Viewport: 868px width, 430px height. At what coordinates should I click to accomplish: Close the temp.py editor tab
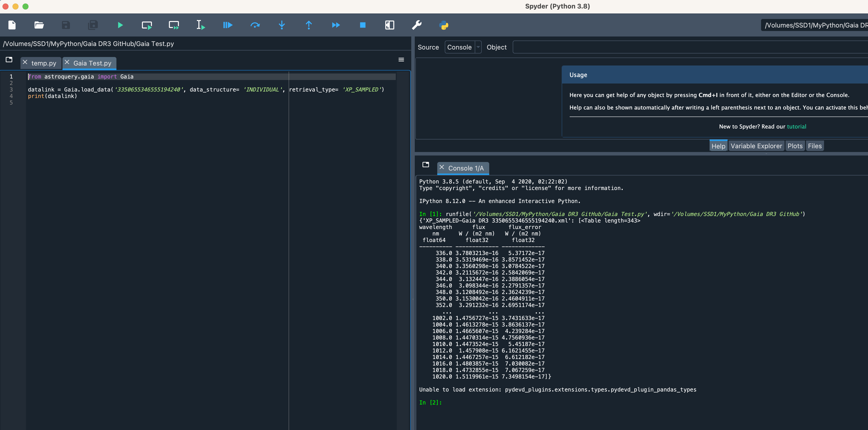25,62
